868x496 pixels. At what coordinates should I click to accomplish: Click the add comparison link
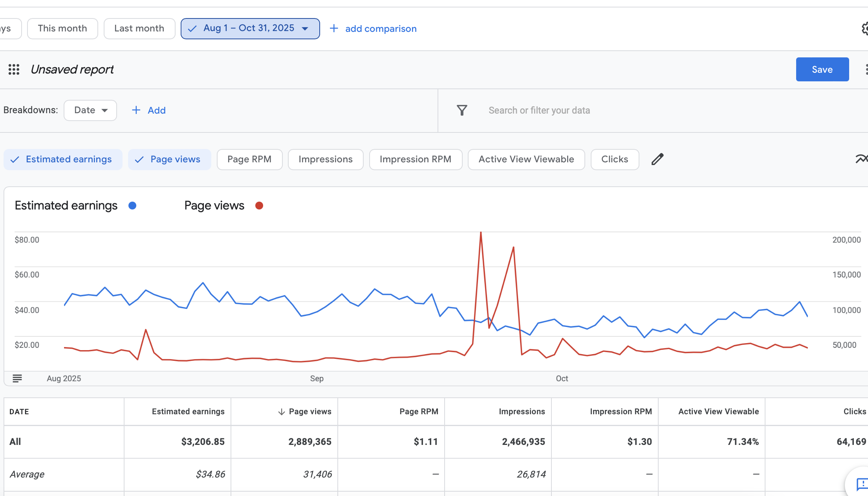point(381,29)
